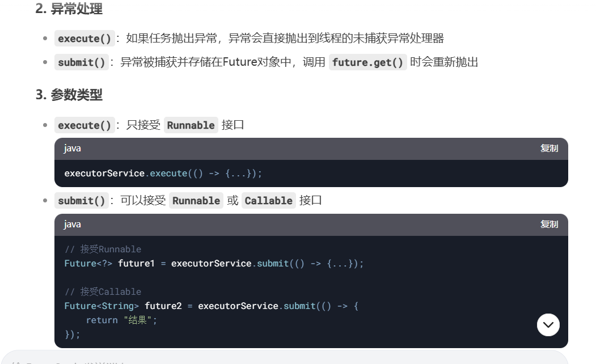
Task: Click Runnable tag in 只接受 line
Action: (x=191, y=125)
